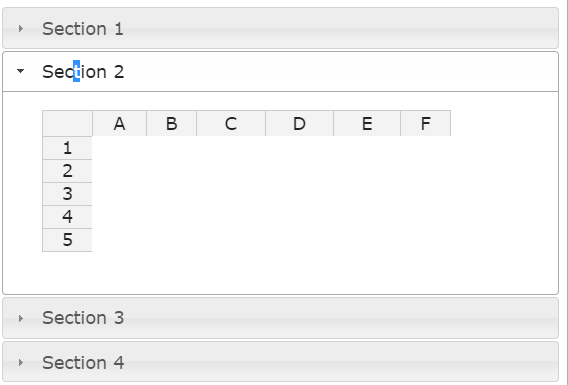Select column E header

367,124
